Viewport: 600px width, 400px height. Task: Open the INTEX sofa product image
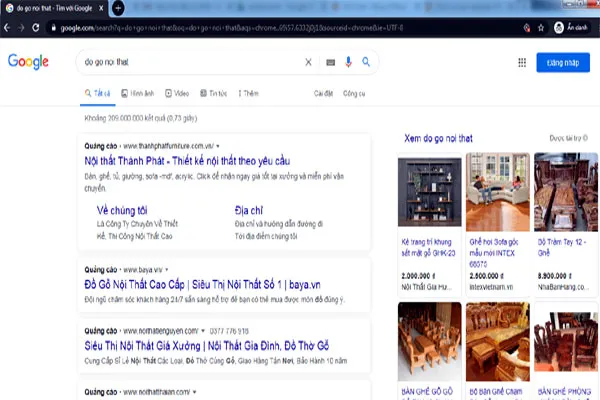click(x=498, y=192)
